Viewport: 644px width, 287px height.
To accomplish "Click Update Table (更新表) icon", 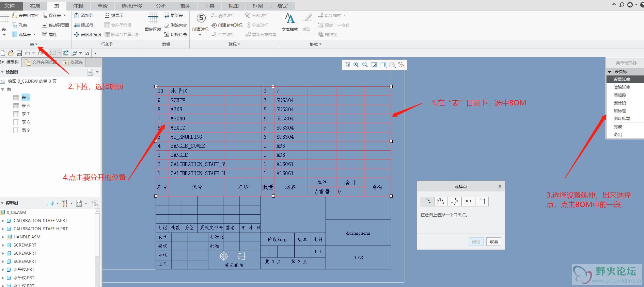I will coord(167,16).
